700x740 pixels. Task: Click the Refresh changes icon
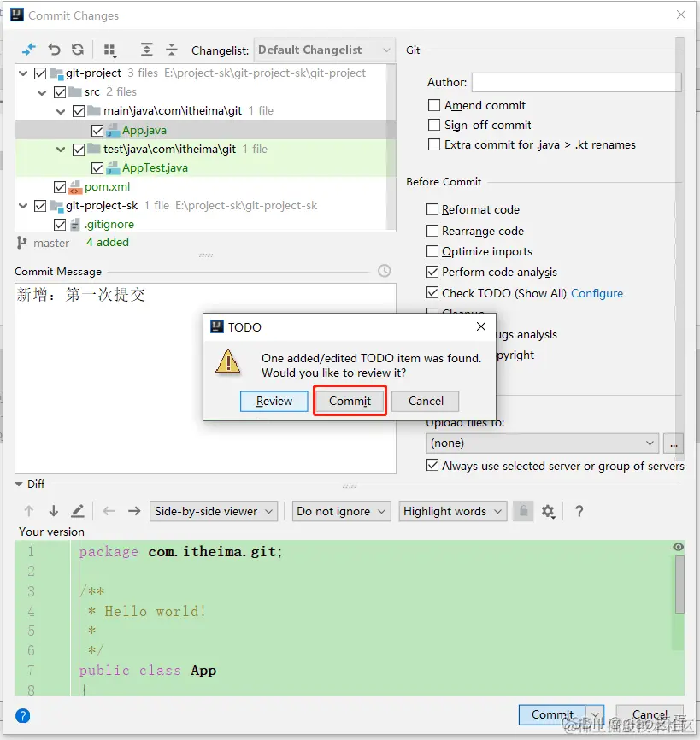tap(78, 50)
